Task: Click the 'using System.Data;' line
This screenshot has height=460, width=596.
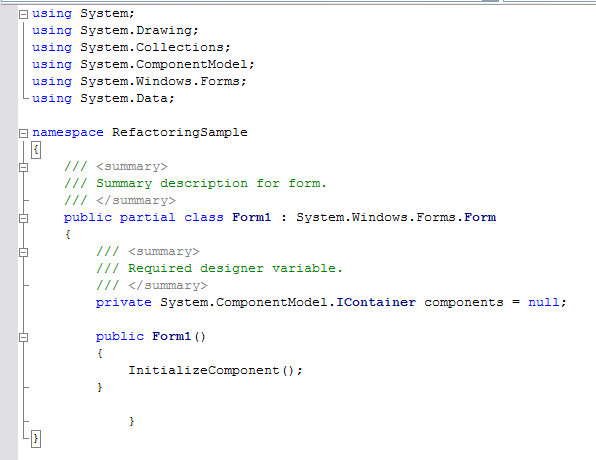Action: click(103, 98)
